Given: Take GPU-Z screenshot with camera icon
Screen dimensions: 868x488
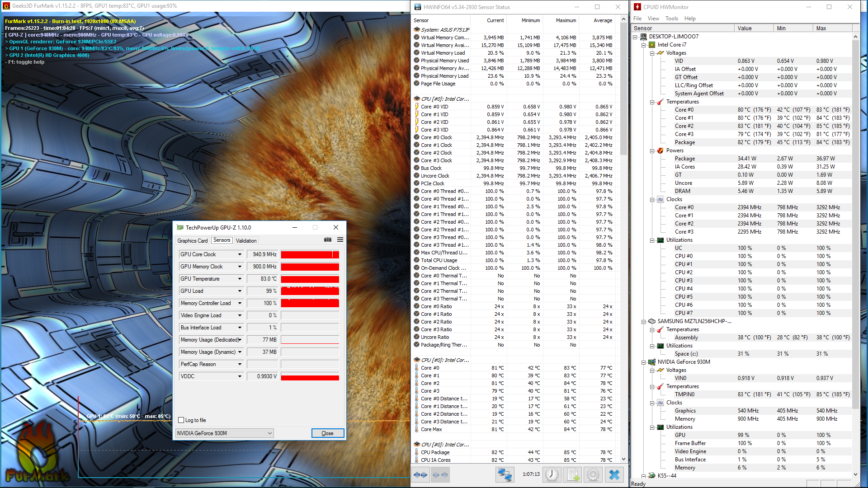Looking at the screenshot, I should [x=328, y=240].
